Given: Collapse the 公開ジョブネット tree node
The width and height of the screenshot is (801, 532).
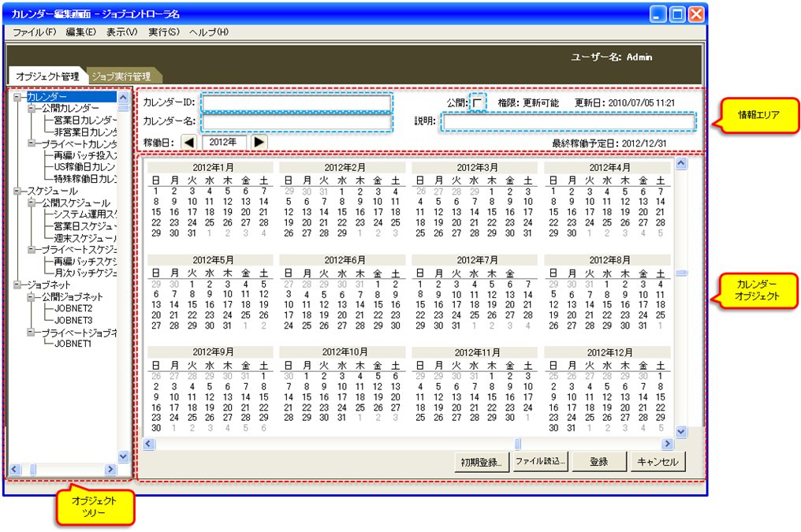Looking at the screenshot, I should click(32, 296).
